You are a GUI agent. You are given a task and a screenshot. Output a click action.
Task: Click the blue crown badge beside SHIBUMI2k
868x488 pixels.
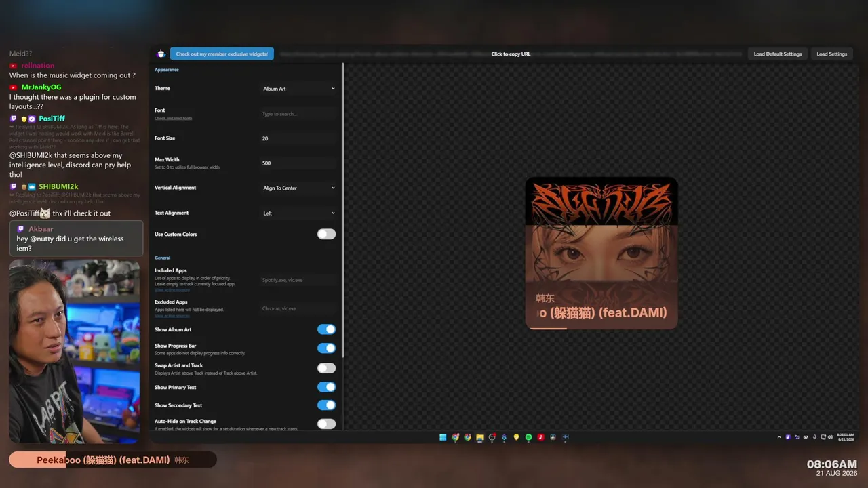click(x=31, y=186)
